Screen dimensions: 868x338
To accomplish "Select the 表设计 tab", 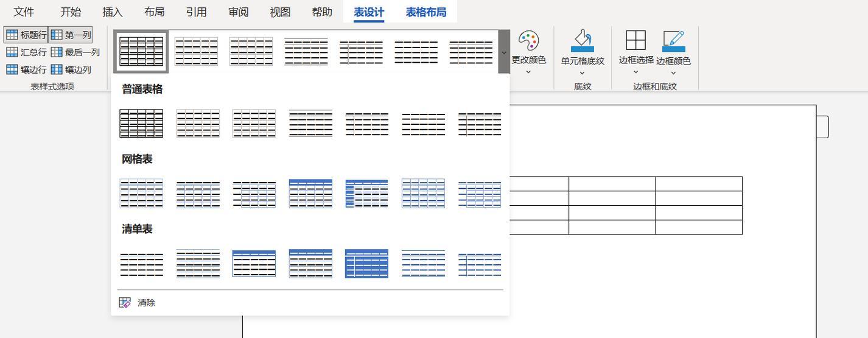I will tap(369, 12).
